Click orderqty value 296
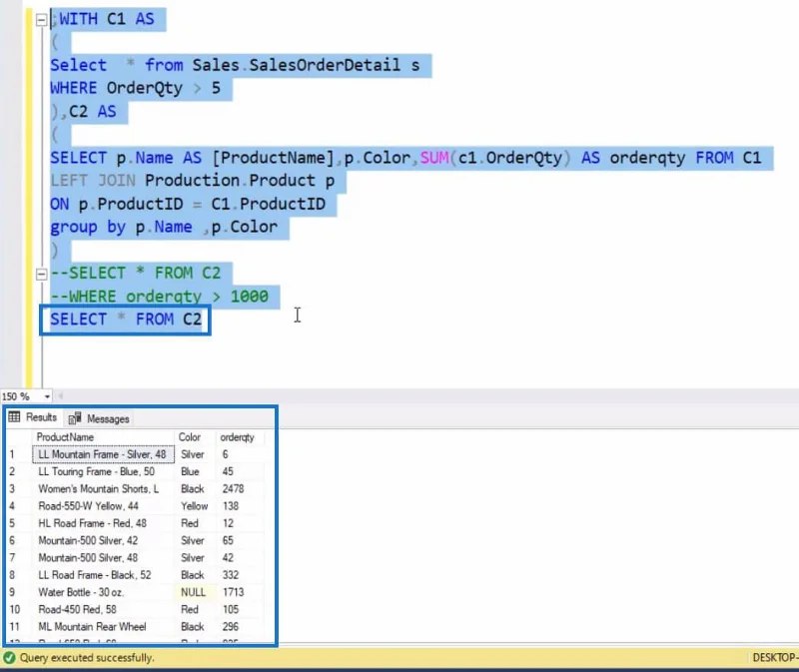Viewport: 799px width, 672px height. point(240,627)
